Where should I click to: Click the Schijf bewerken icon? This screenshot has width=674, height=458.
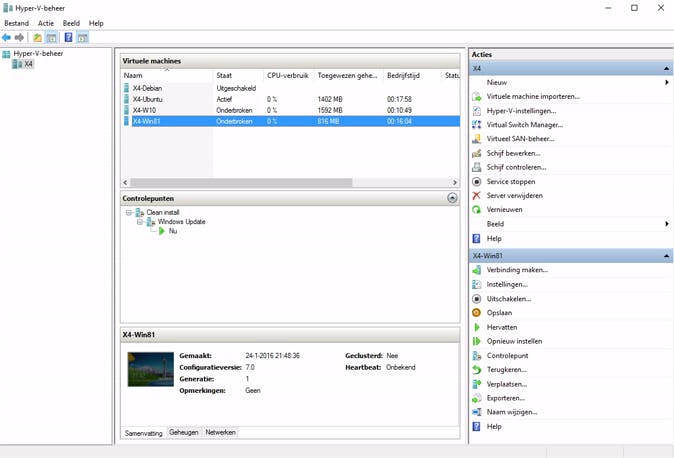tap(476, 153)
